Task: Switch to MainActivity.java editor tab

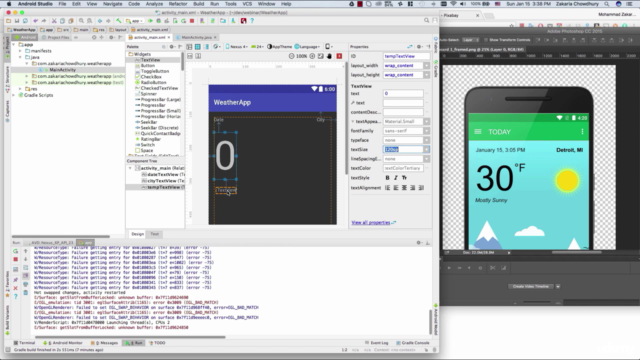Action: [x=196, y=37]
